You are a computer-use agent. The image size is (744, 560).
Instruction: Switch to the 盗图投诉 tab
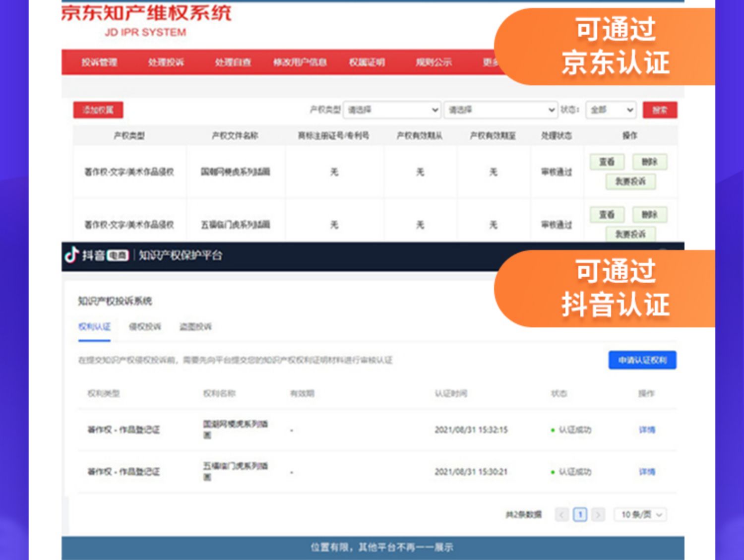pos(195,327)
